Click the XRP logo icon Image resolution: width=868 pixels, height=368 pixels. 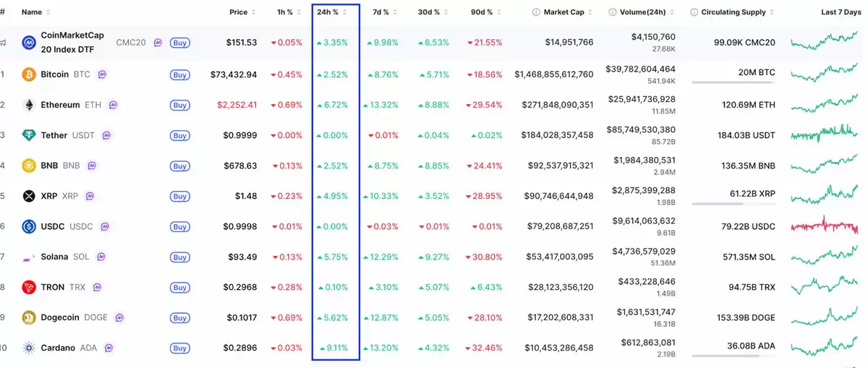click(29, 196)
